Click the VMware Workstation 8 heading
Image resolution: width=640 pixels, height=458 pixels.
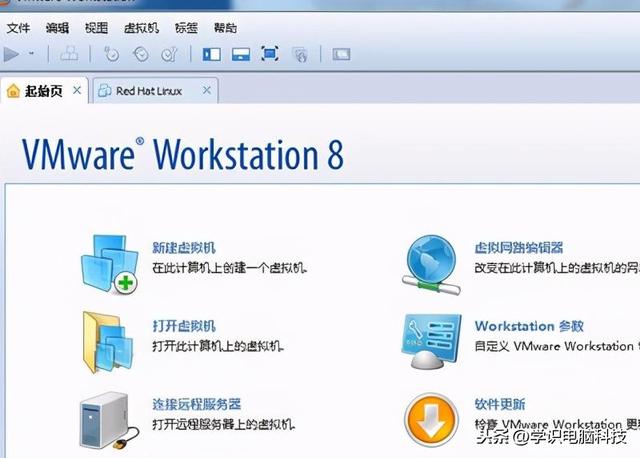[183, 154]
